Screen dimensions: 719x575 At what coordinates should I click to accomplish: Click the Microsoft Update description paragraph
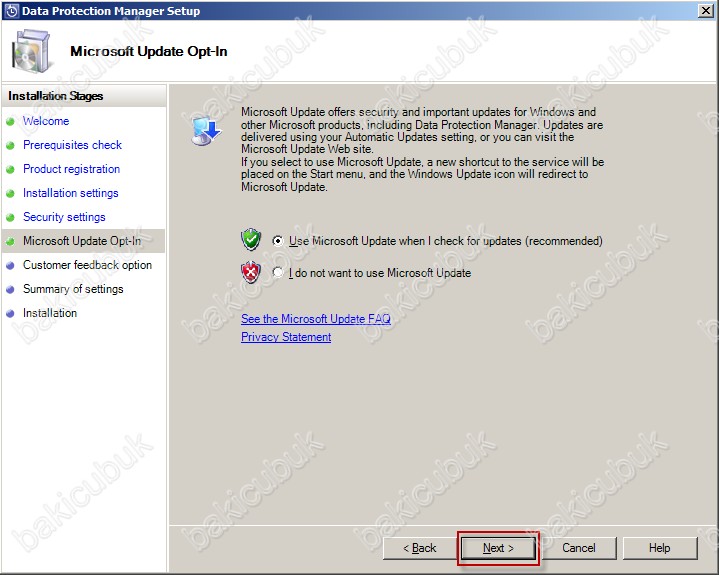click(x=422, y=149)
